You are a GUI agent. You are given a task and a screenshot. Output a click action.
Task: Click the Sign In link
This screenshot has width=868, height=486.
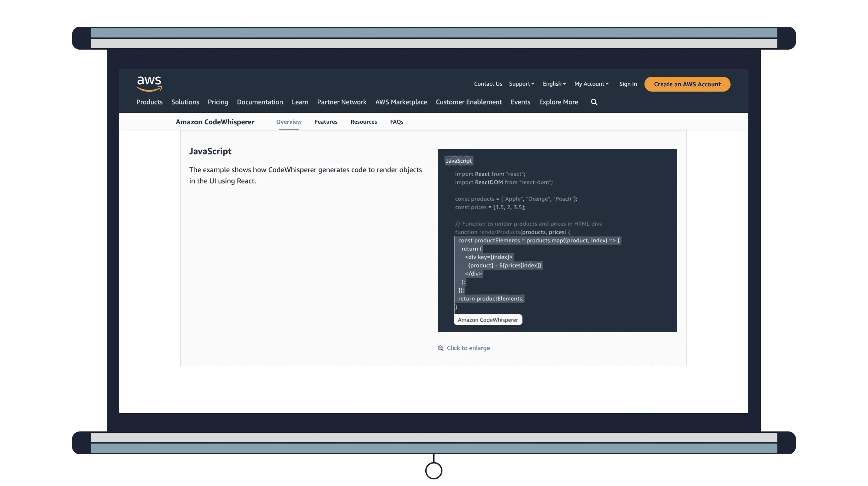point(628,84)
